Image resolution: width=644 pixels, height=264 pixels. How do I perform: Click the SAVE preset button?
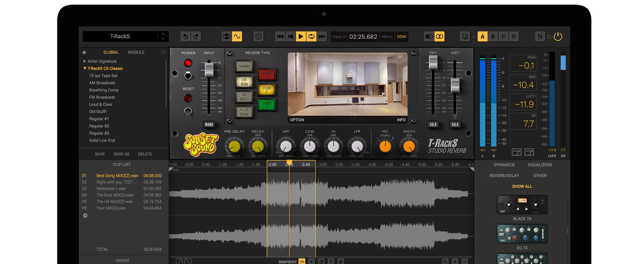pos(100,154)
